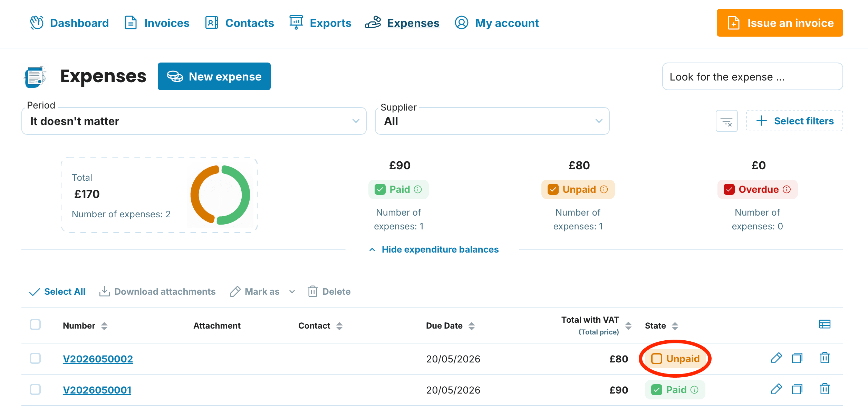Click info icon in V2026050001 Paid state
868x416 pixels.
pos(694,390)
